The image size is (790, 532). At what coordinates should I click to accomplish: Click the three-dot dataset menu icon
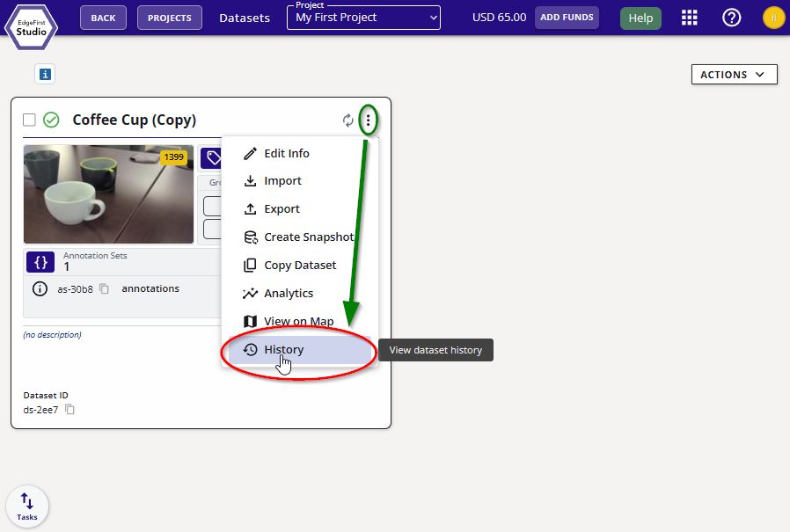point(368,120)
